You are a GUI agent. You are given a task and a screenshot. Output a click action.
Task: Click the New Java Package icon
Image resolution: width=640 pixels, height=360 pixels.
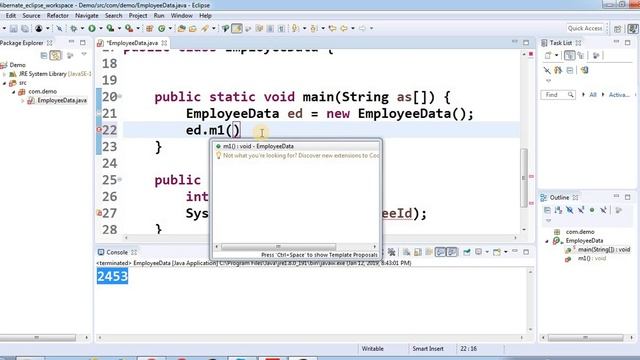tap(149, 29)
